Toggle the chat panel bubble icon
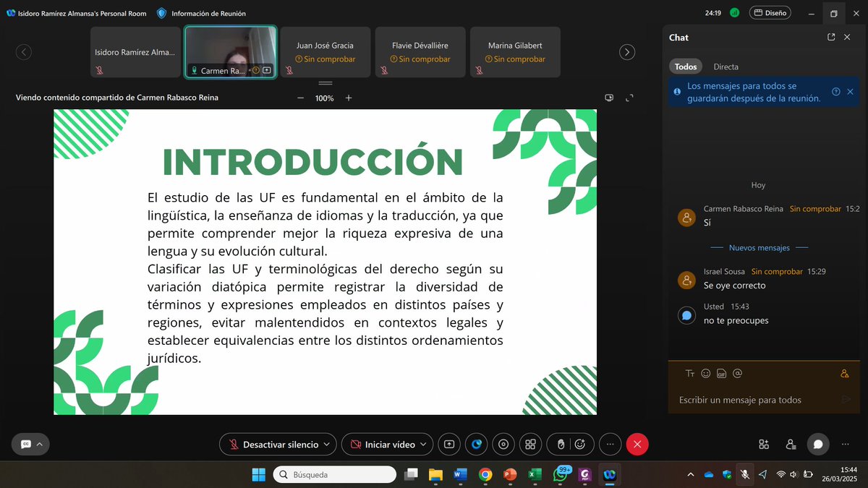Image resolution: width=868 pixels, height=488 pixels. pos(818,445)
